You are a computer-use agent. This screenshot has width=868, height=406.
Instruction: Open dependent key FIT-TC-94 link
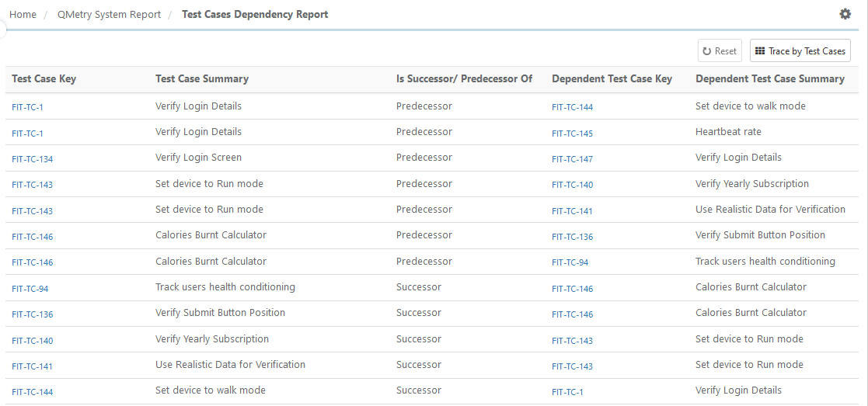(570, 262)
